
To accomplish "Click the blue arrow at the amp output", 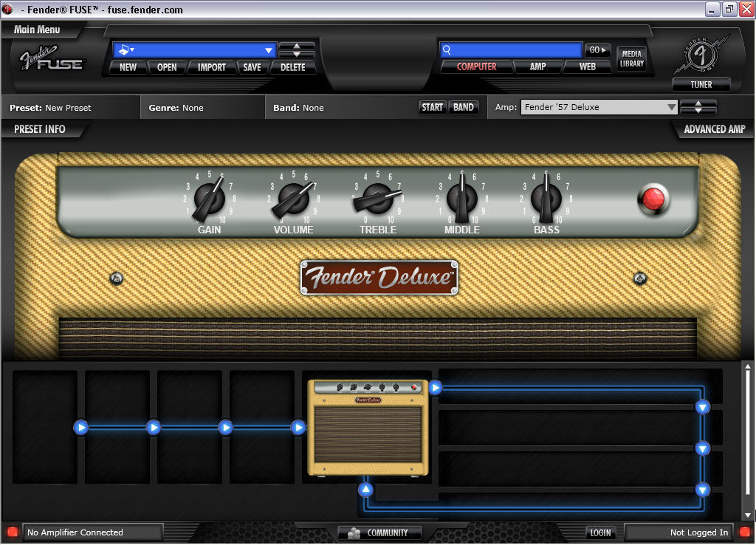I will click(x=435, y=387).
